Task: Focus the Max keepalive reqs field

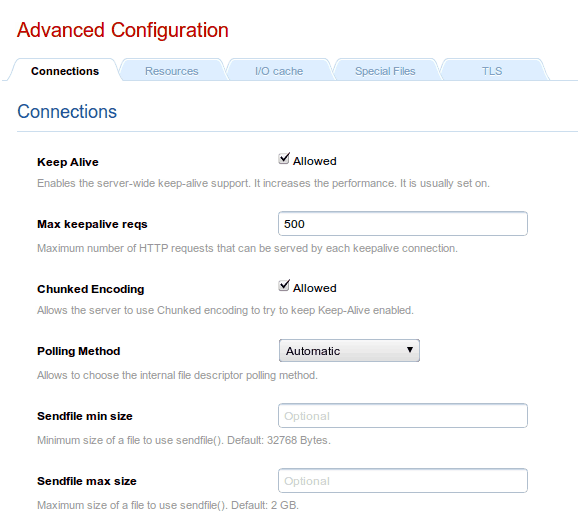Action: click(403, 223)
